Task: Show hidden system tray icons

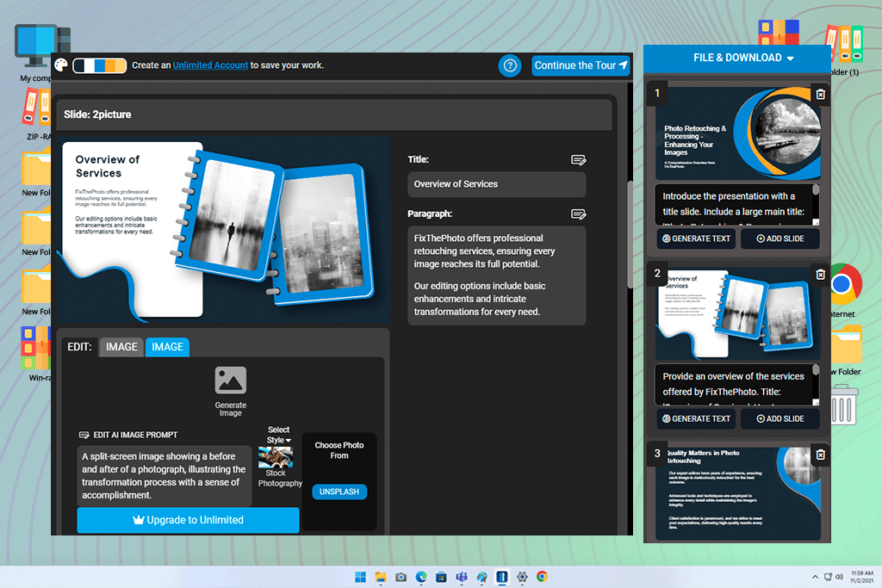Action: tap(815, 577)
